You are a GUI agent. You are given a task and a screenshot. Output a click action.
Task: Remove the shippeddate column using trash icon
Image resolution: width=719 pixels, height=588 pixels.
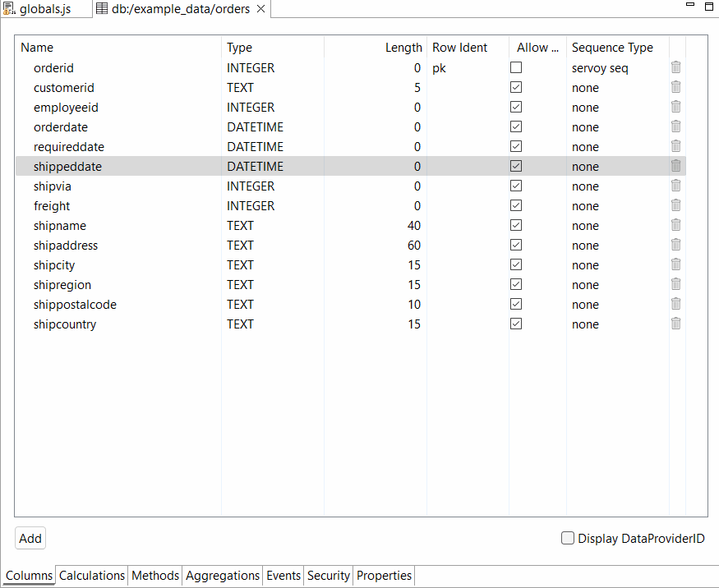point(675,166)
